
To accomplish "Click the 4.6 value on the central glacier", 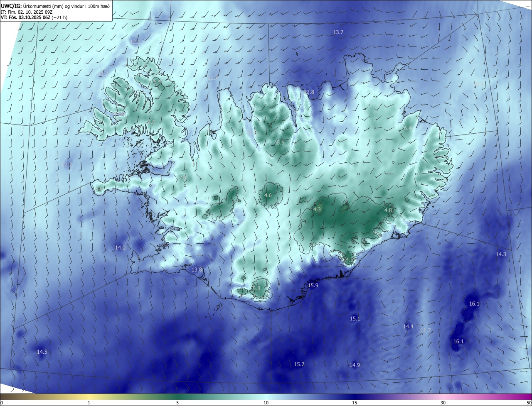I will coord(268,196).
